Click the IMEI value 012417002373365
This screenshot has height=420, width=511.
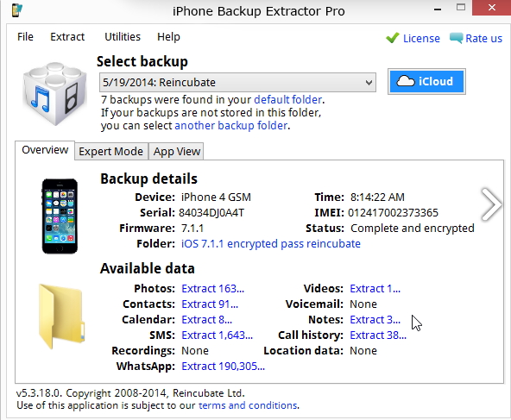click(x=393, y=213)
